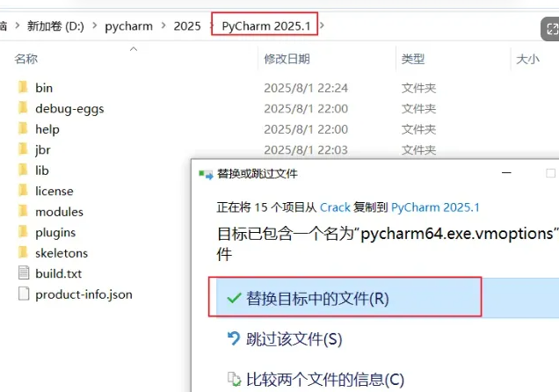This screenshot has width=559, height=392.
Task: Select the help folder icon
Action: 23,128
